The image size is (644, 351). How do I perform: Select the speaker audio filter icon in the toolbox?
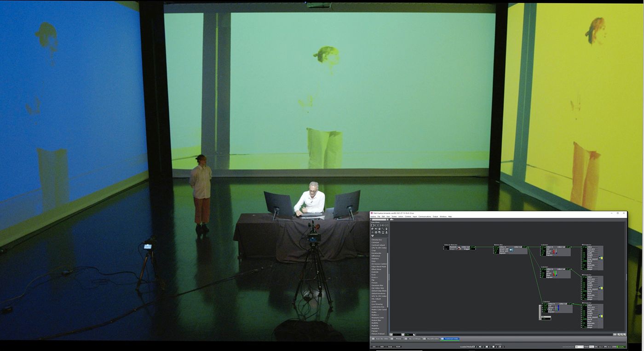pos(376,229)
